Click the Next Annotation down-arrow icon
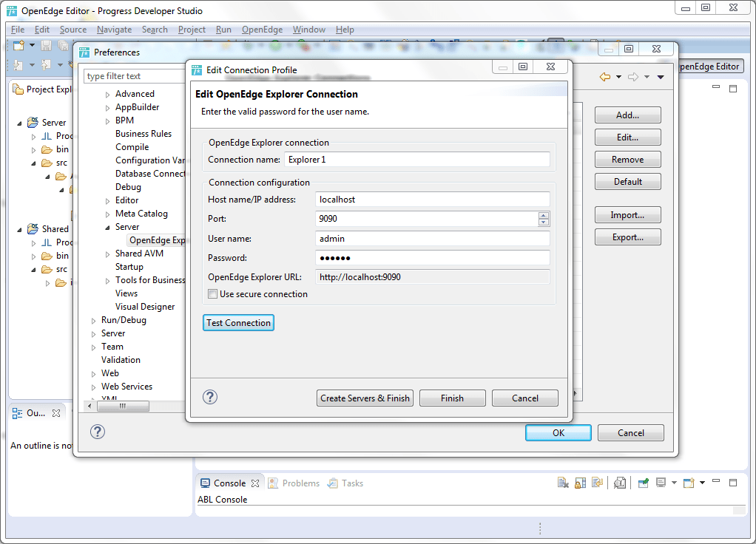This screenshot has height=544, width=756. (18, 64)
